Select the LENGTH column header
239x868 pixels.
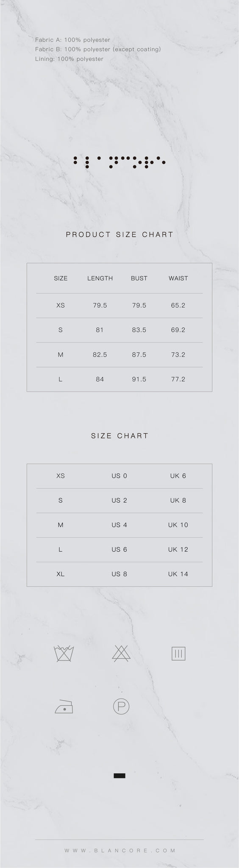pos(100,278)
